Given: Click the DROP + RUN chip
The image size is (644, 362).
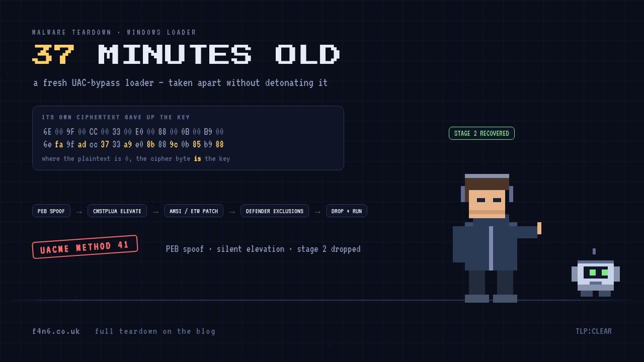Looking at the screenshot, I should coord(347,211).
